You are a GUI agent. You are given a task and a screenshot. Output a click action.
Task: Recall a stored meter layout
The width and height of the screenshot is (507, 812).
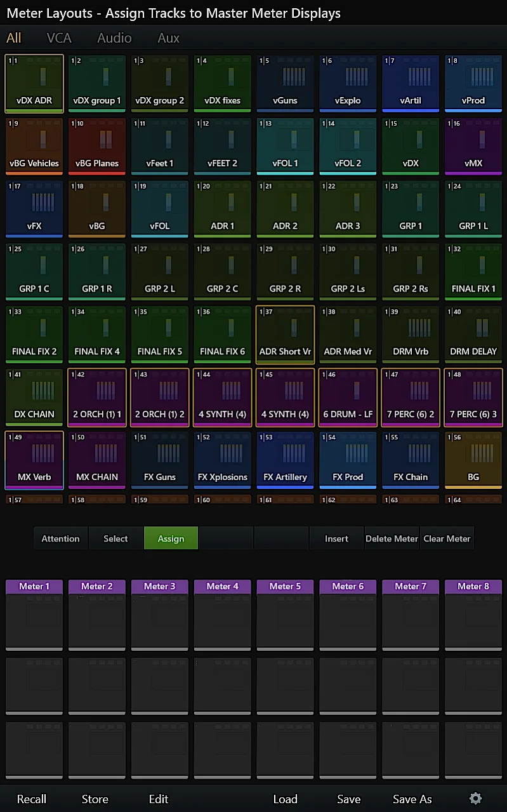(x=32, y=799)
